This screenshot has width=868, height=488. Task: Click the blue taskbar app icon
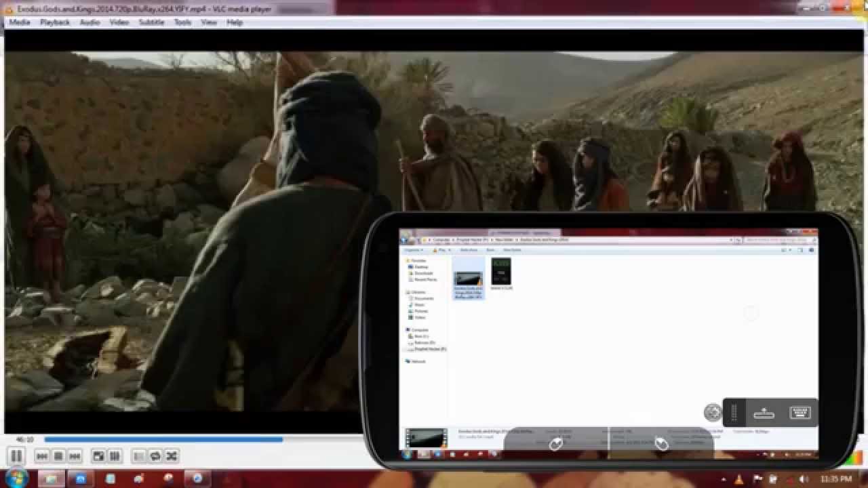point(81,479)
